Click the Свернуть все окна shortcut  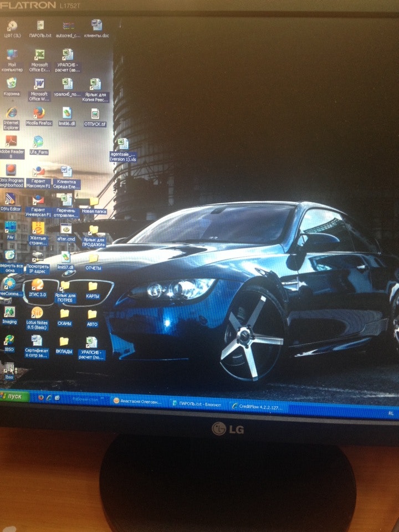(x=10, y=262)
